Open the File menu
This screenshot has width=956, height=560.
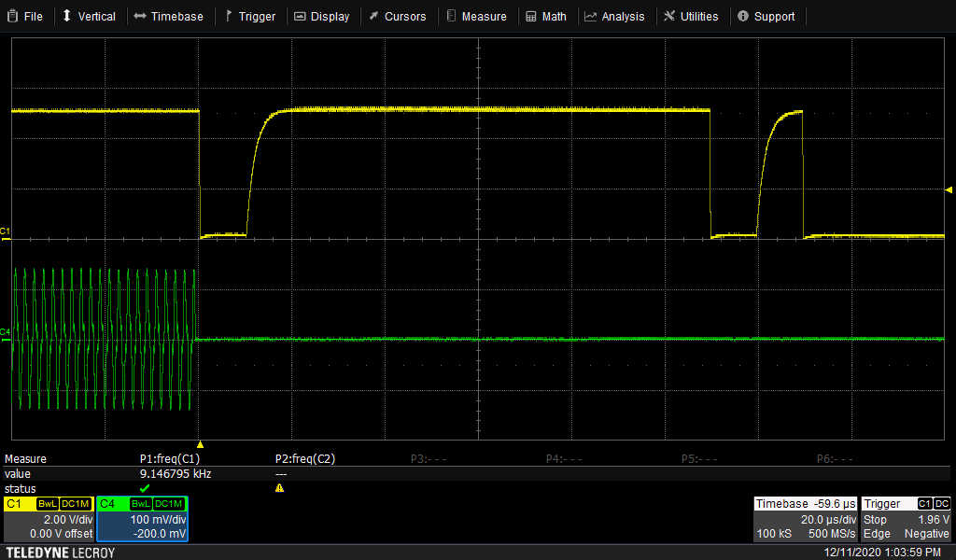click(x=25, y=16)
